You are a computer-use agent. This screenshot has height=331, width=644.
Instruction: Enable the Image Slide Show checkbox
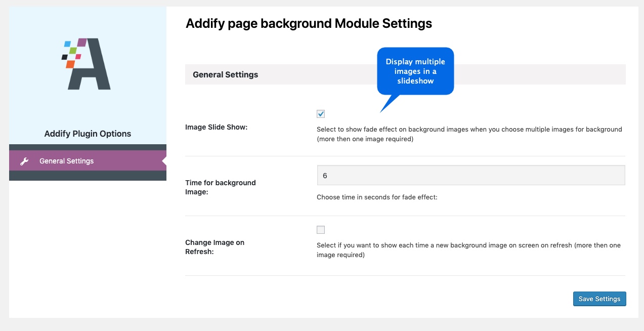320,113
